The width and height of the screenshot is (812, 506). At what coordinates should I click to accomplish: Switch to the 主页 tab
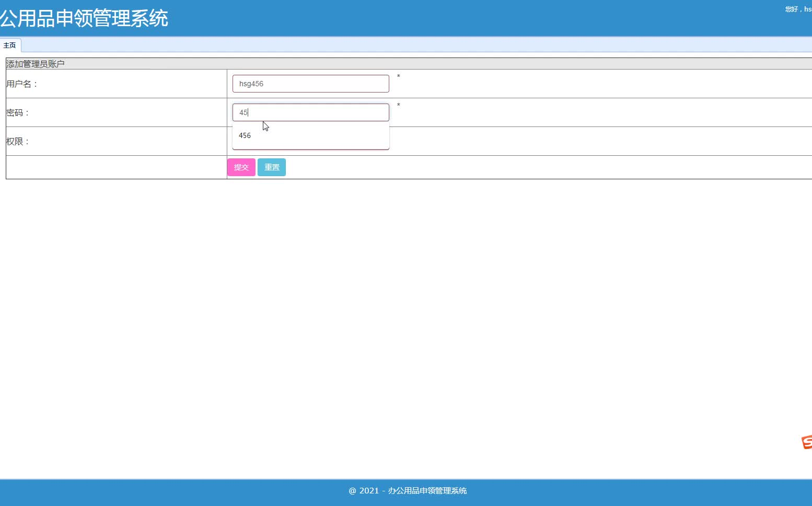10,45
